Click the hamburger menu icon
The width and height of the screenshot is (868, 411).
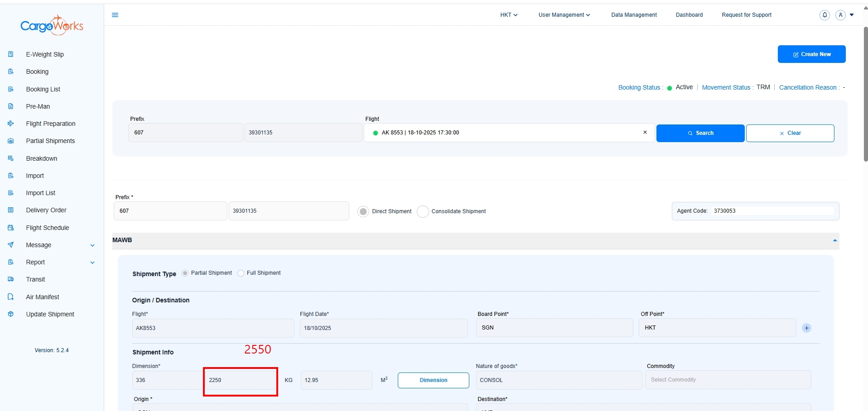(x=115, y=15)
